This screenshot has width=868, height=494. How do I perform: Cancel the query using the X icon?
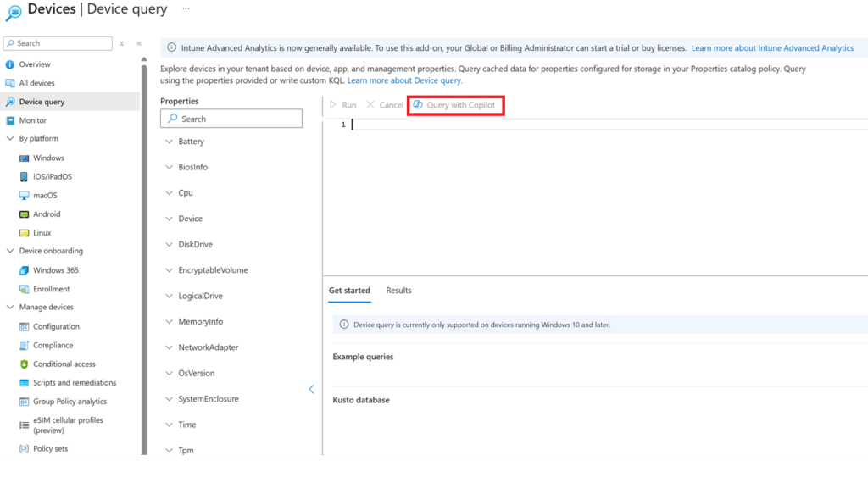click(370, 104)
